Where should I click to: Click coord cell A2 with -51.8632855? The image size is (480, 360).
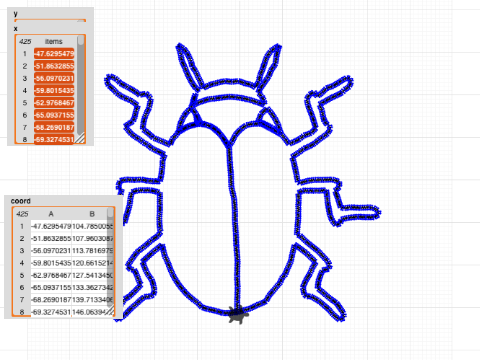pos(51,239)
